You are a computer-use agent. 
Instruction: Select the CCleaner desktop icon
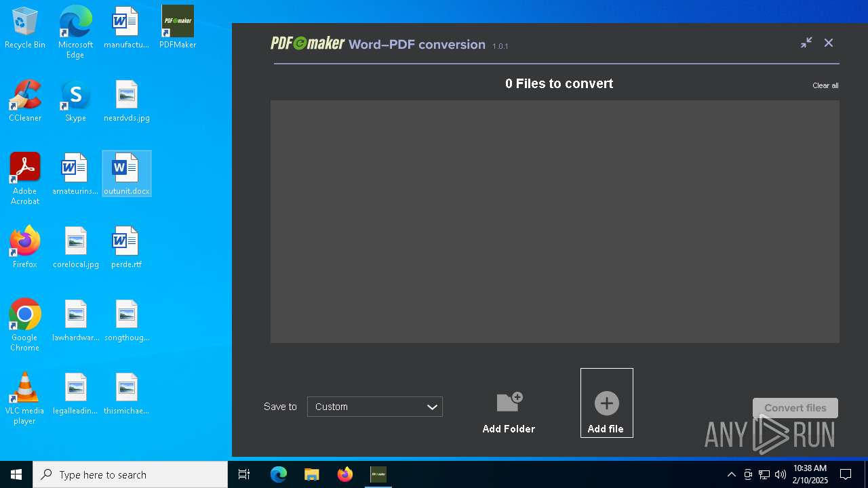point(25,102)
